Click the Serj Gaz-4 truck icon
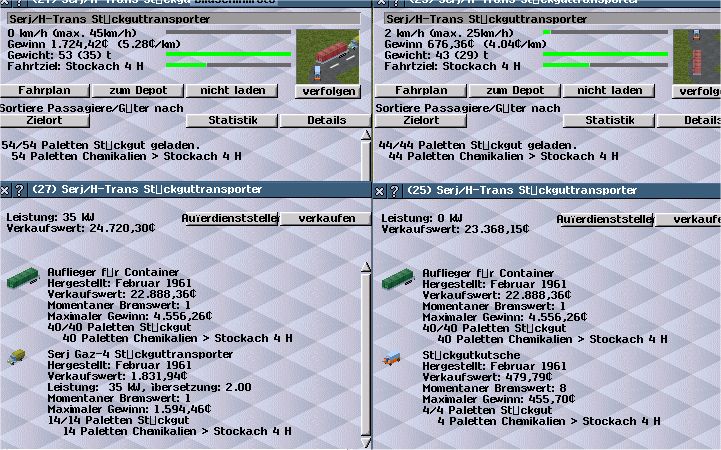721x450 pixels. click(17, 357)
